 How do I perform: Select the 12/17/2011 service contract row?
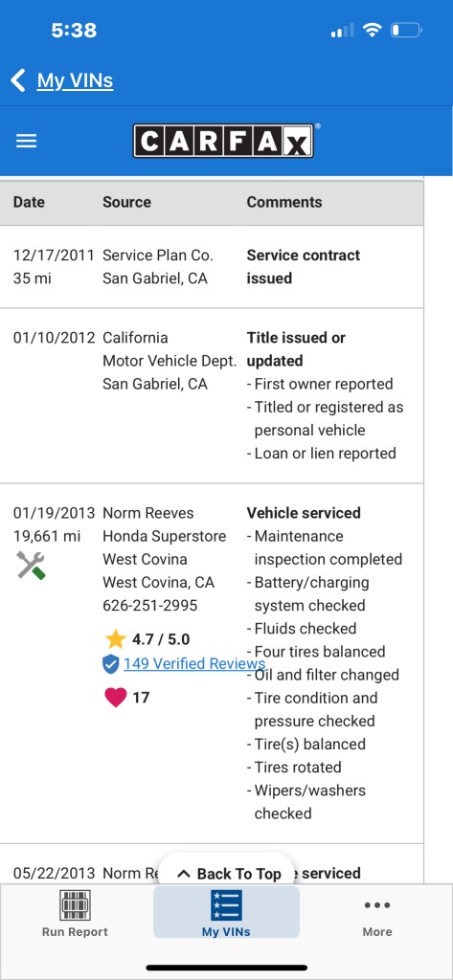(x=212, y=267)
